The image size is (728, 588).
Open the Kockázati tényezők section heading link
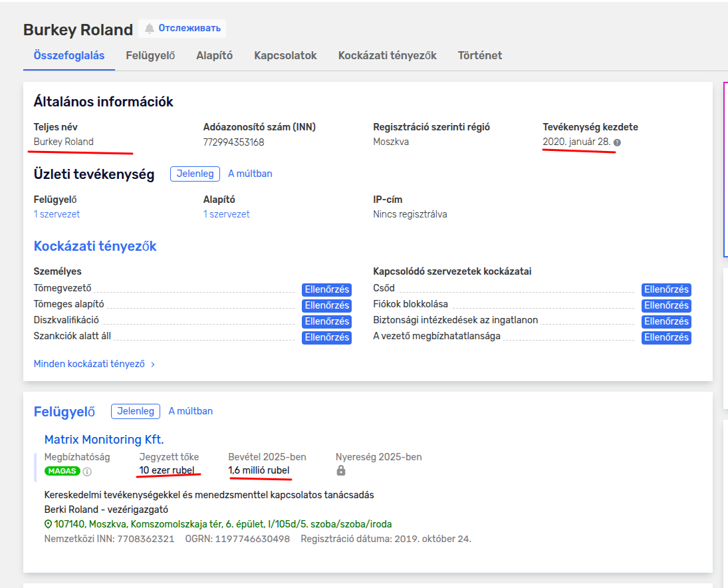tap(95, 246)
